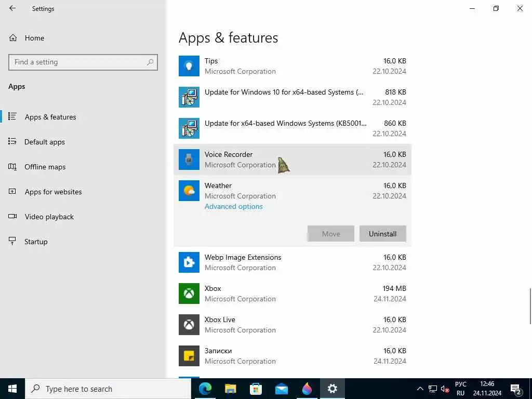
Task: Open Microsoft Store from the taskbar
Action: pos(256,389)
